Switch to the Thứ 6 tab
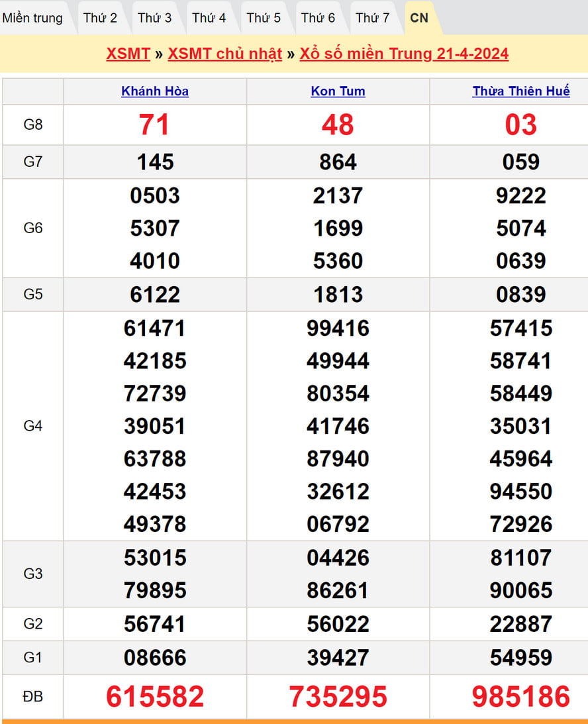 point(318,18)
